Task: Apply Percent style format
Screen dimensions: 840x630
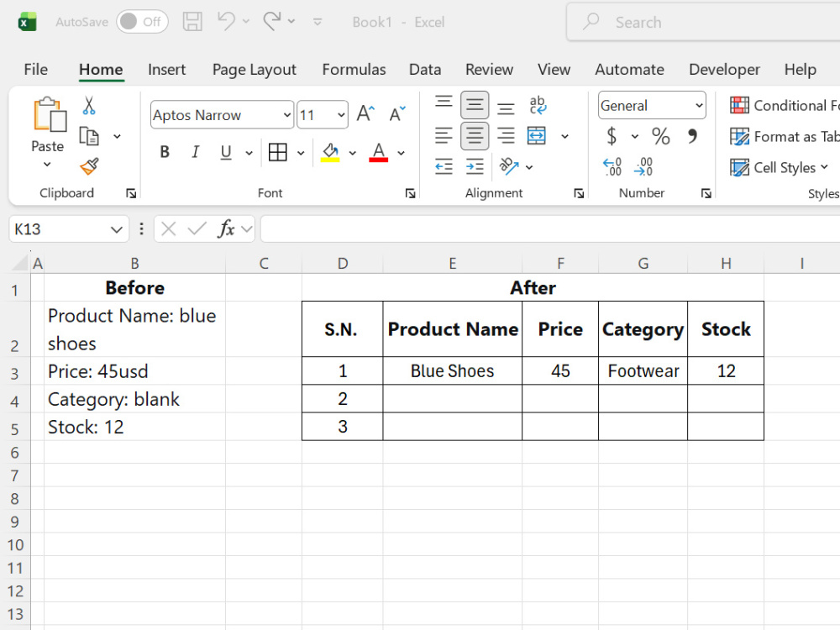Action: pyautogui.click(x=660, y=136)
